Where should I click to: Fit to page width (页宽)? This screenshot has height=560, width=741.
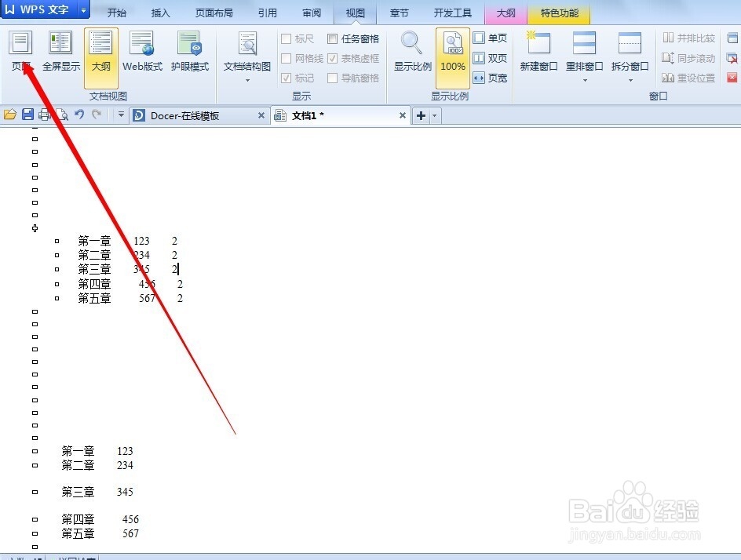click(x=490, y=78)
